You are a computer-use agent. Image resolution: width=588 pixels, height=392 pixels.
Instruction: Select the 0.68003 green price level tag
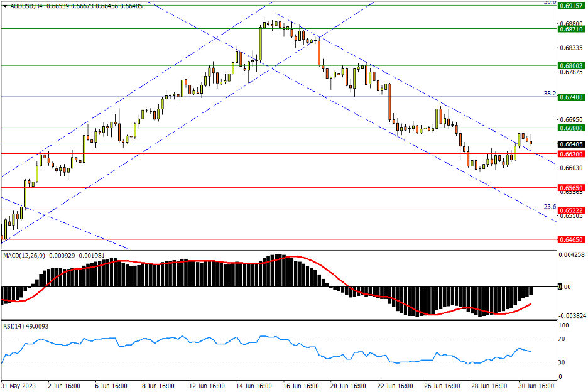pyautogui.click(x=571, y=65)
